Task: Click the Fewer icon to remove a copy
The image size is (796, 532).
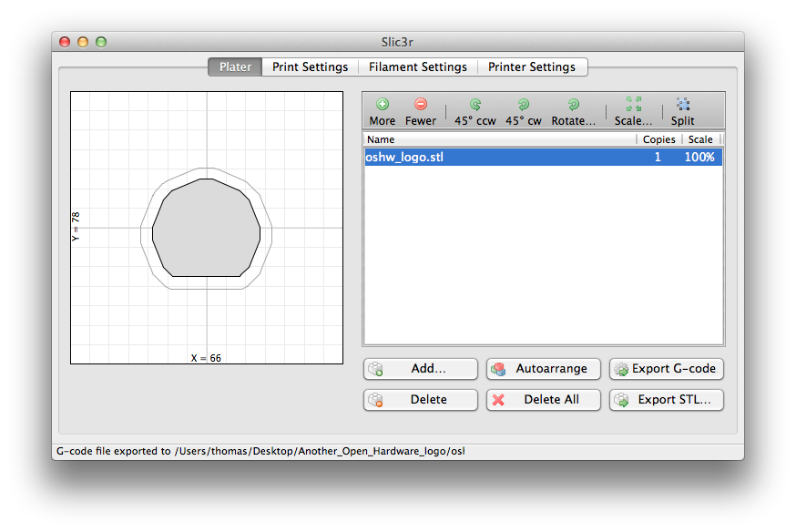Action: click(x=420, y=110)
